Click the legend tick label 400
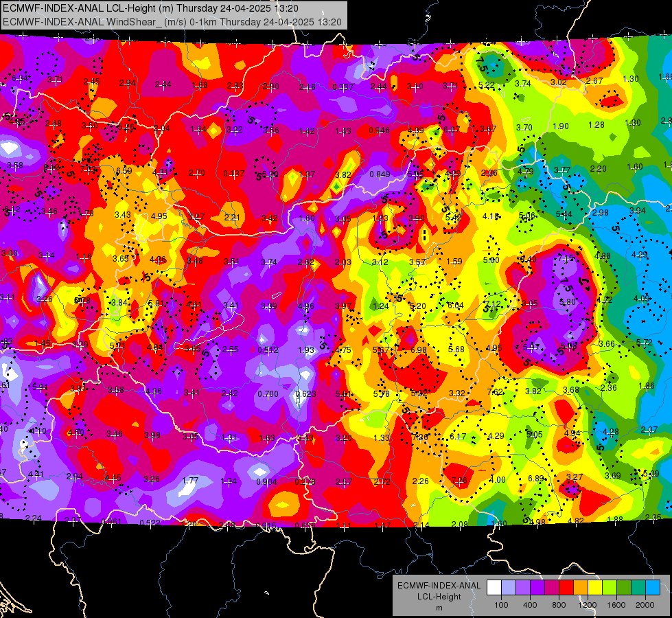Image resolution: width=672 pixels, height=618 pixels. coord(530,605)
